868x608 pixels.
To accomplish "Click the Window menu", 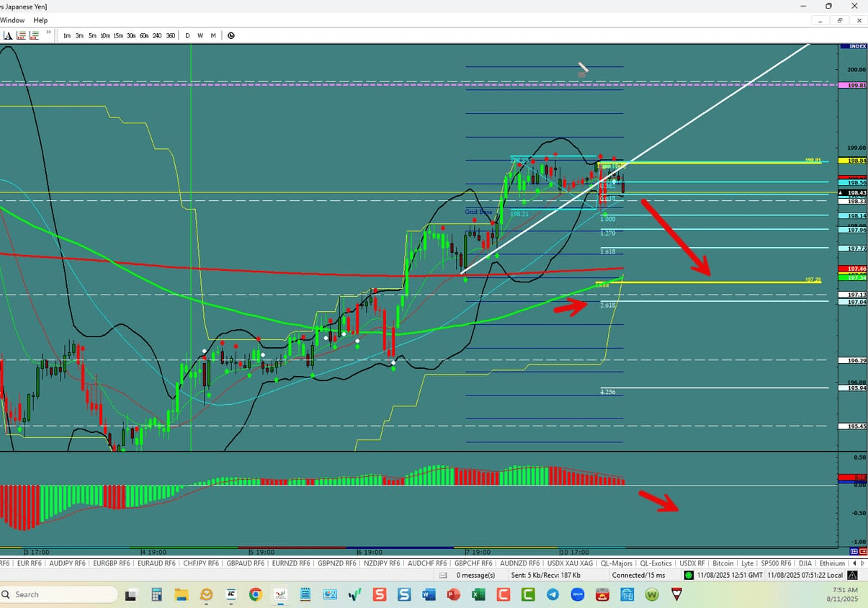I will coord(12,20).
